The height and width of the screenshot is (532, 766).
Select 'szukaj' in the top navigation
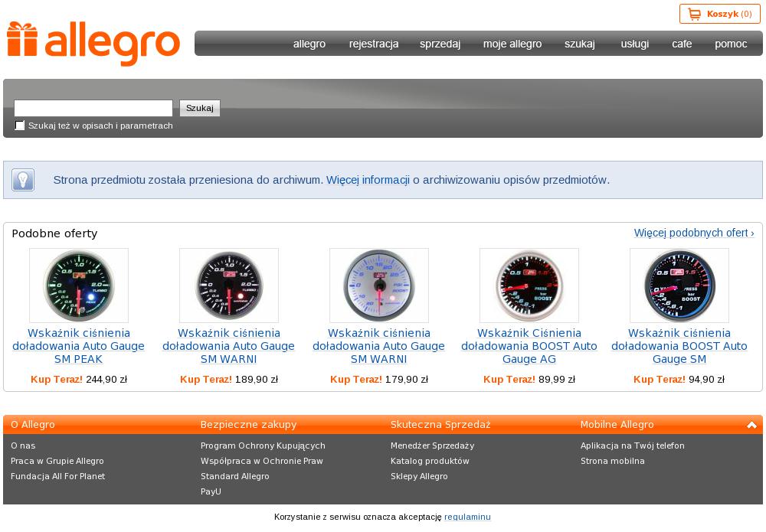579,44
